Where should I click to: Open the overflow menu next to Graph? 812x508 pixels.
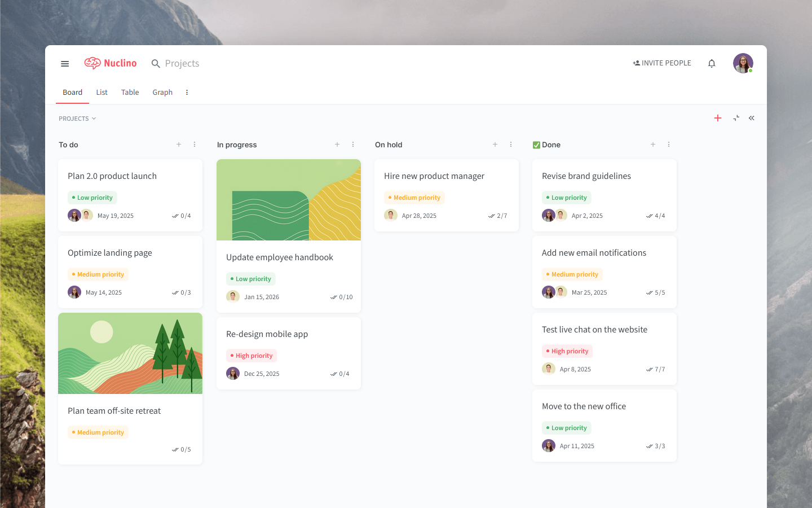coord(187,92)
